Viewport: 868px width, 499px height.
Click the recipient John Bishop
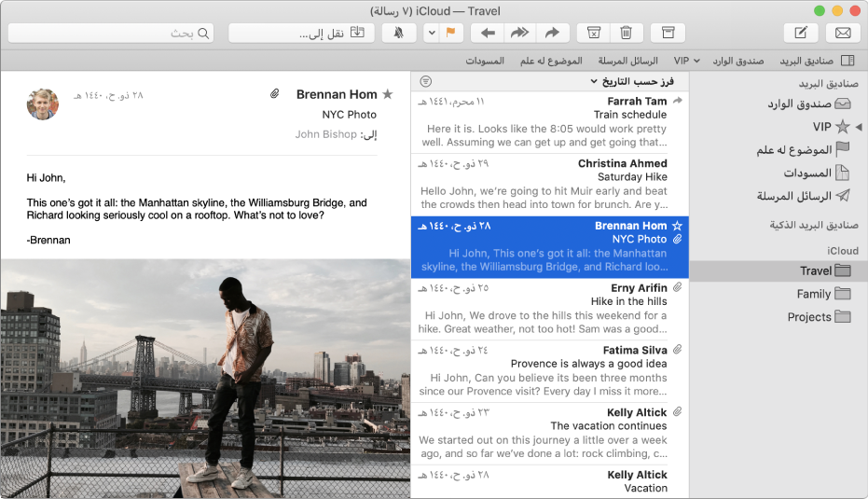(325, 134)
